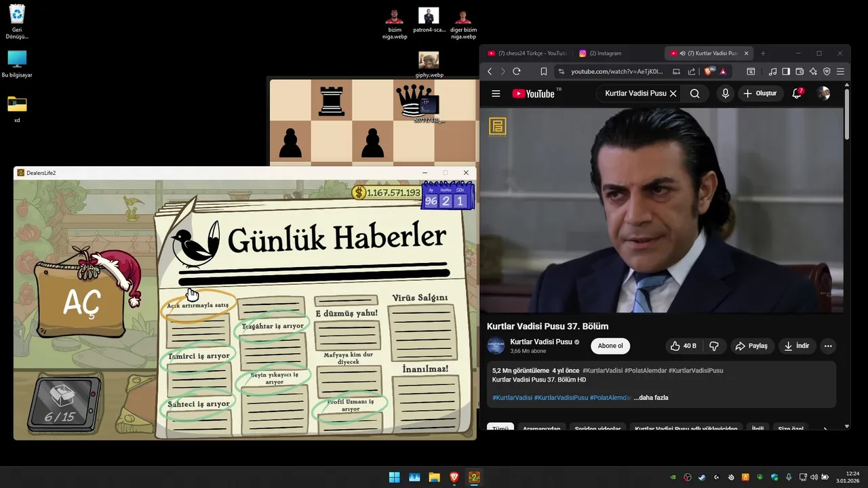Click the channel avatar beside Abone ol
The height and width of the screenshot is (488, 868).
click(x=496, y=346)
